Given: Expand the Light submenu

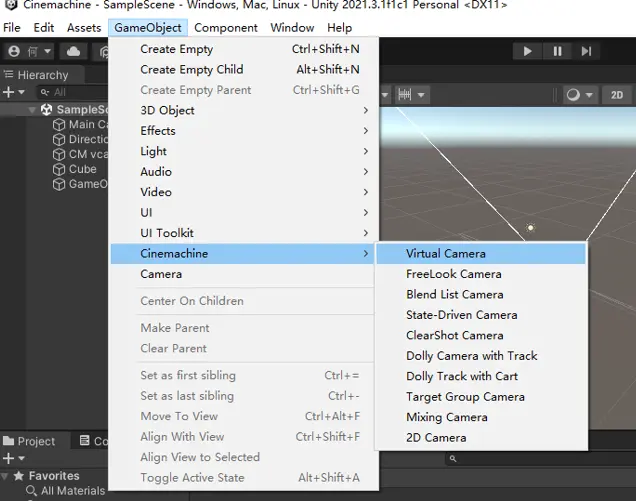Looking at the screenshot, I should click(245, 151).
